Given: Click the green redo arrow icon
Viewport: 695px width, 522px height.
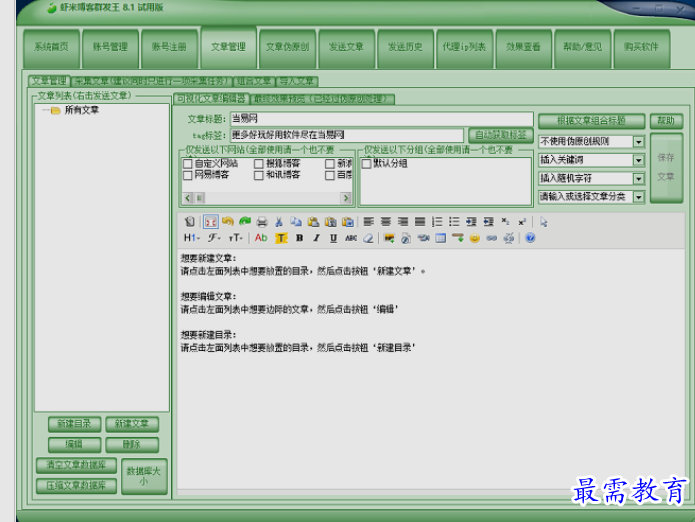Looking at the screenshot, I should (245, 222).
